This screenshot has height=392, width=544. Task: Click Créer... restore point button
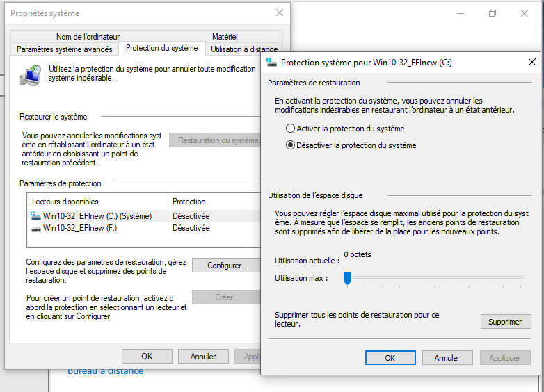(x=227, y=297)
